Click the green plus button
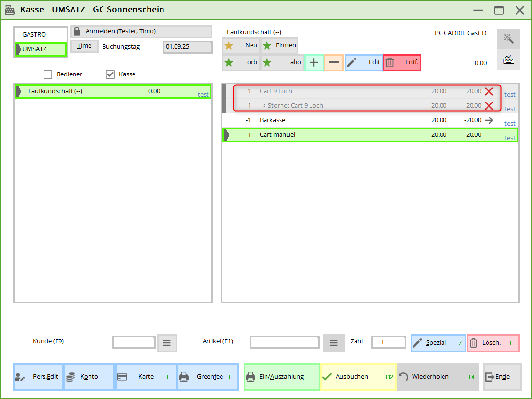Screen dimensions: 532x399 pyautogui.click(x=314, y=62)
